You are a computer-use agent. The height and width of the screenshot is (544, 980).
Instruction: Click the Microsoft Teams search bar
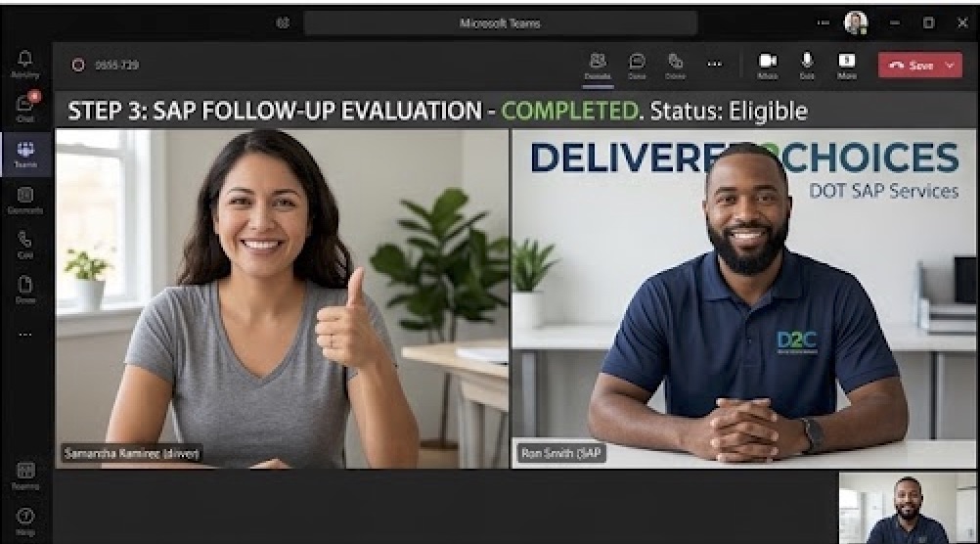coord(500,23)
